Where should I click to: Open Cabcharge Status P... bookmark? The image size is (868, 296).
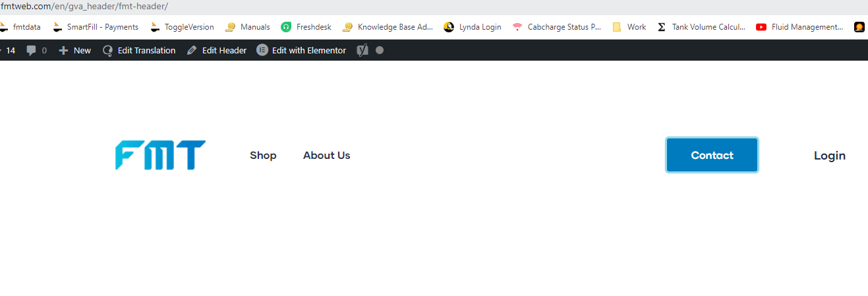(557, 27)
